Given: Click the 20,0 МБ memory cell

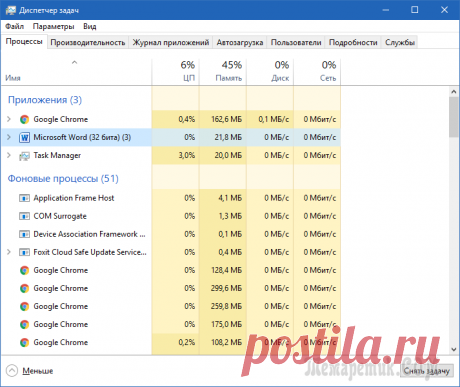Looking at the screenshot, I should [223, 155].
